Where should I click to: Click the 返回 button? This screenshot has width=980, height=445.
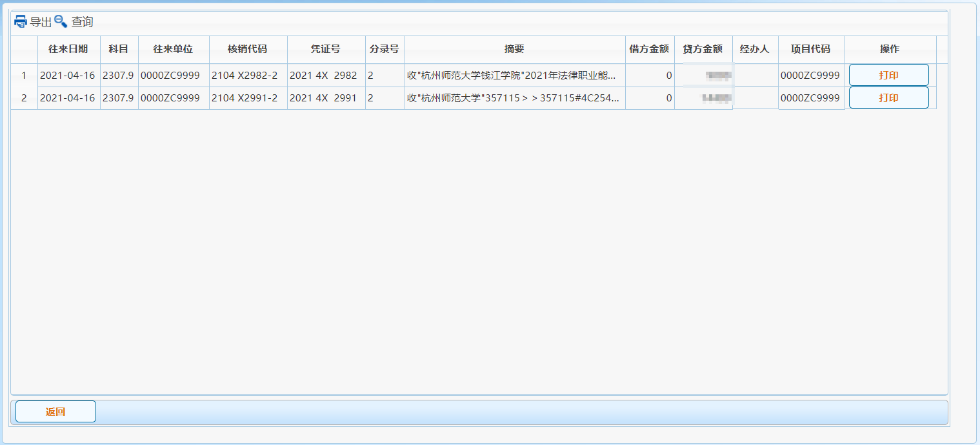coord(55,411)
